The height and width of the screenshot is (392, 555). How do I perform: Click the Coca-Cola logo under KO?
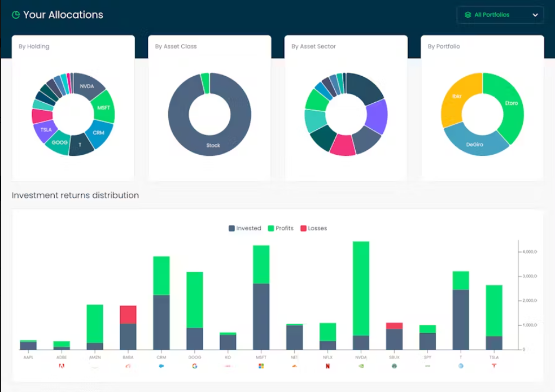pos(228,366)
